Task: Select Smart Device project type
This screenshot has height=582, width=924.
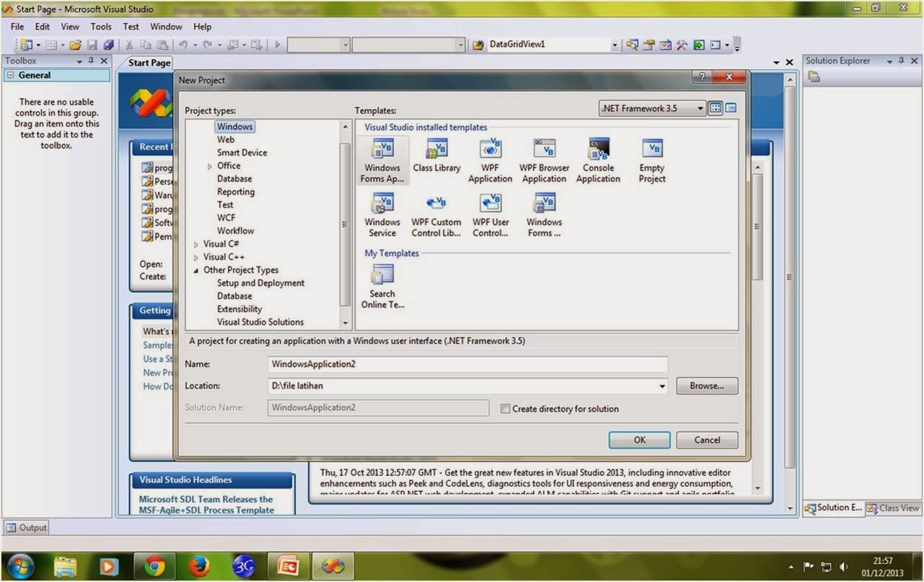Action: [x=242, y=152]
